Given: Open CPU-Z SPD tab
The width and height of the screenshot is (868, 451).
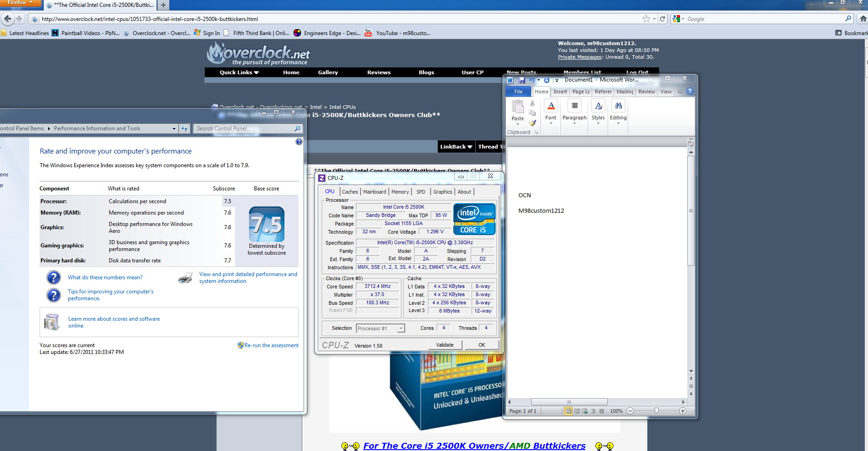Looking at the screenshot, I should [421, 192].
